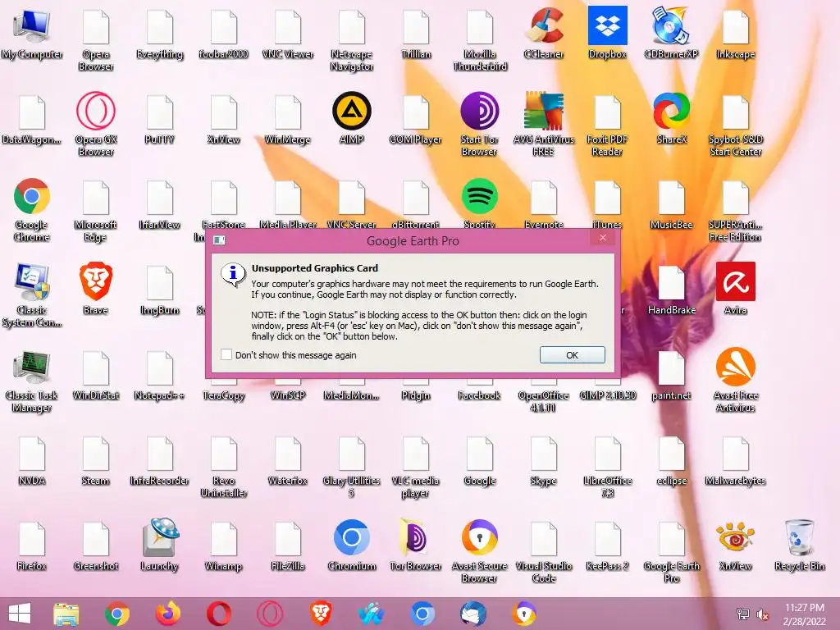Viewport: 840px width, 630px height.
Task: Click OK in Google Earth Pro dialog
Action: [x=572, y=354]
